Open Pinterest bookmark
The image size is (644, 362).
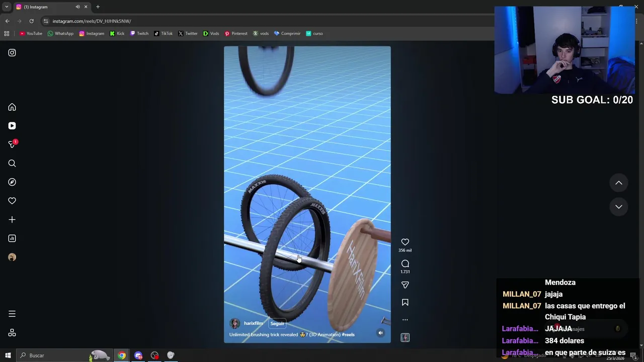(x=236, y=34)
